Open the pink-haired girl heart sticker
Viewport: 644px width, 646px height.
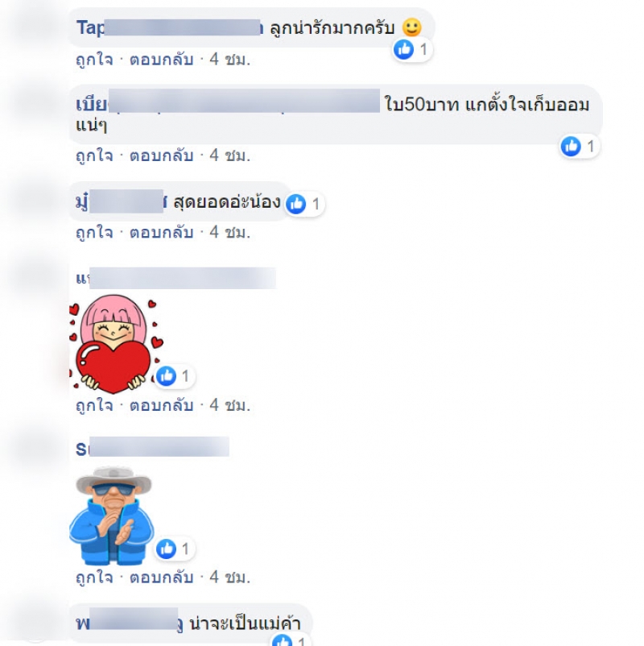(117, 343)
